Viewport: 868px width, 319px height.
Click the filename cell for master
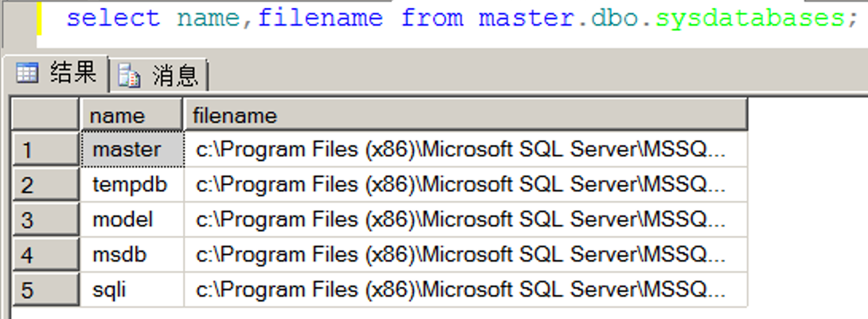(x=465, y=150)
